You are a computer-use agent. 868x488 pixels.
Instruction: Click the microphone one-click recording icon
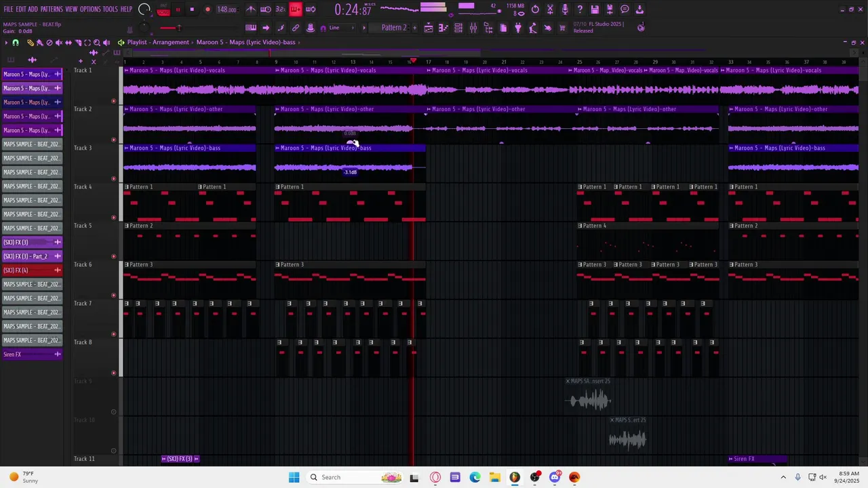(x=565, y=9)
